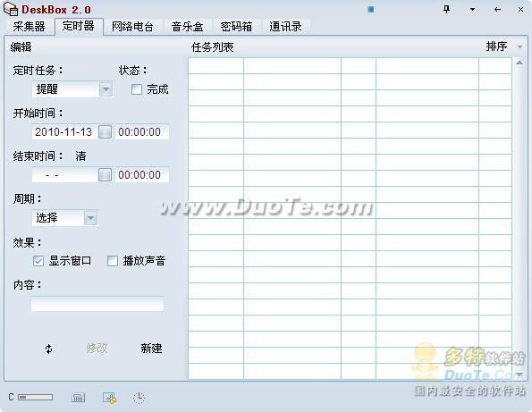Click the back arrow icon in title bar
Image resolution: width=532 pixels, height=412 pixels.
pyautogui.click(x=497, y=10)
